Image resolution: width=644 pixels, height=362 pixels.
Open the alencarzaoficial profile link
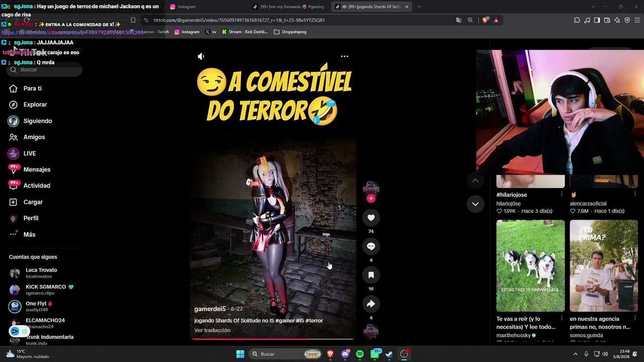point(588,204)
